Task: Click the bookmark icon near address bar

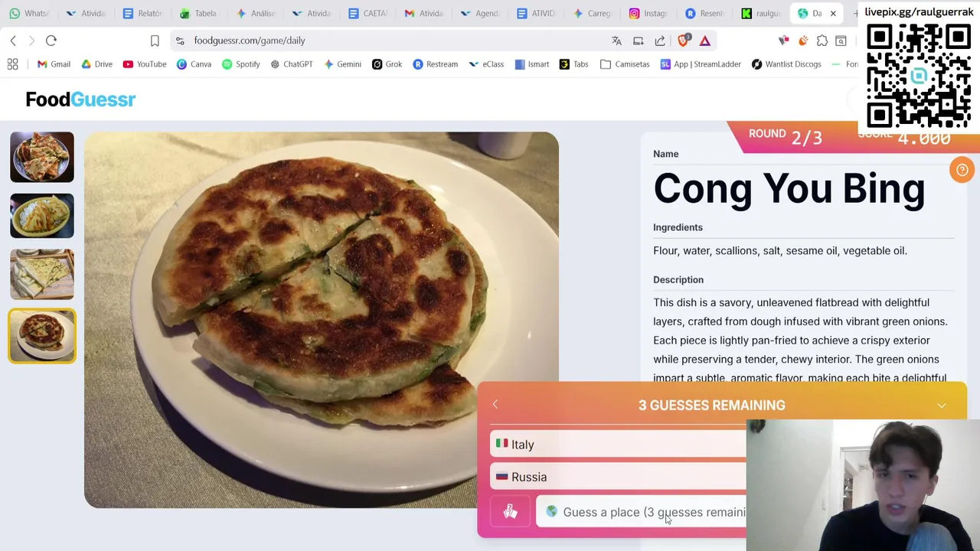Action: (155, 41)
